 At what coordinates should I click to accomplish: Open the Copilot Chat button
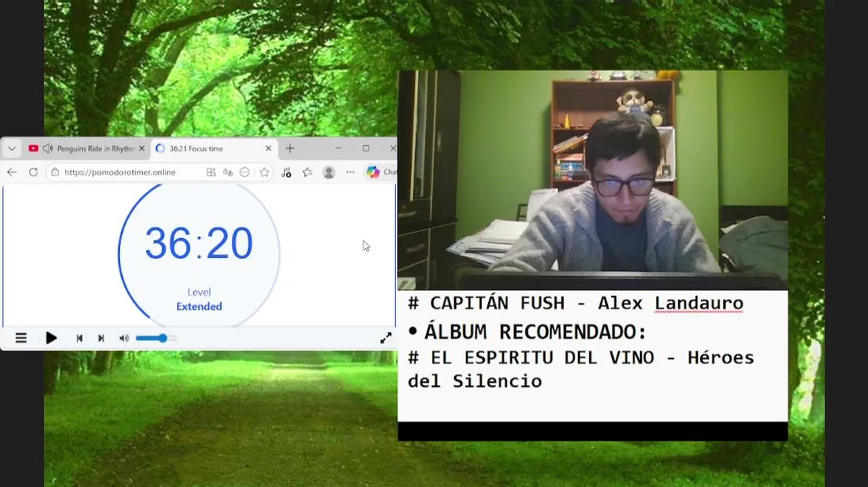coord(381,172)
